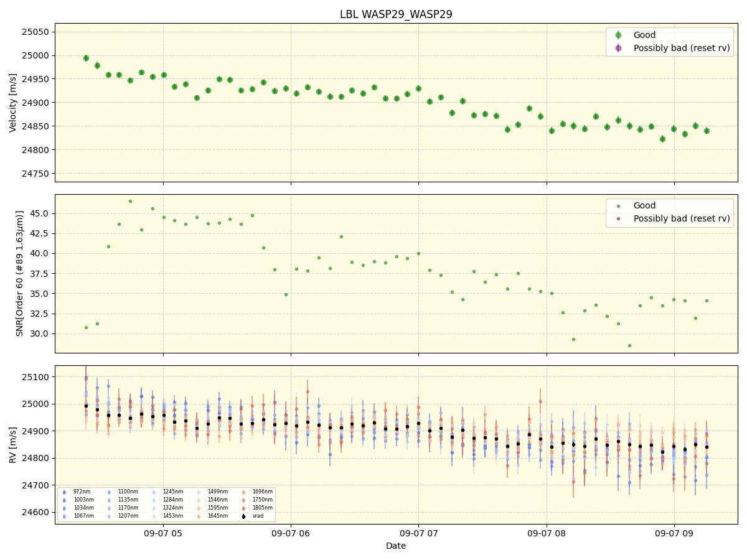Screen dimensions: 747x560
Task: Click the 1453nm marker in wavelength legend
Action: coord(154,516)
